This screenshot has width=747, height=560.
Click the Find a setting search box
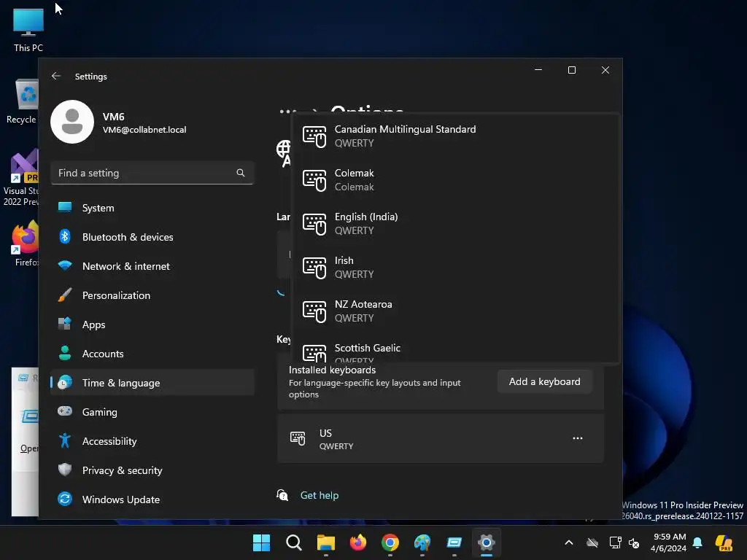coord(152,173)
